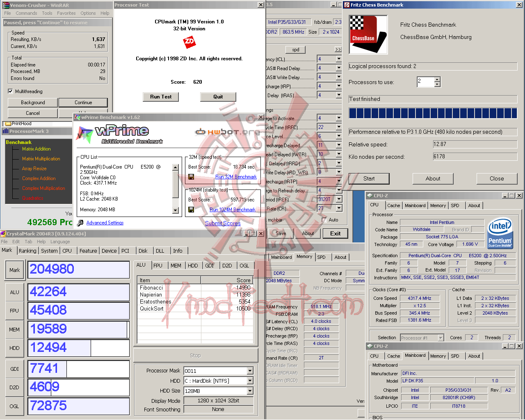Open the HDD Size dropdown showing 128MB
Image resolution: width=525 pixels, height=420 pixels.
(250, 391)
